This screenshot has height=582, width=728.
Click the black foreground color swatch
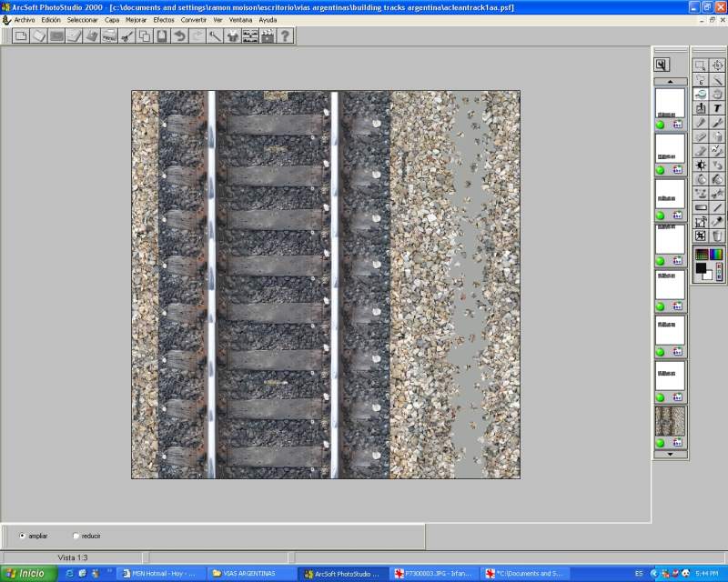[702, 268]
